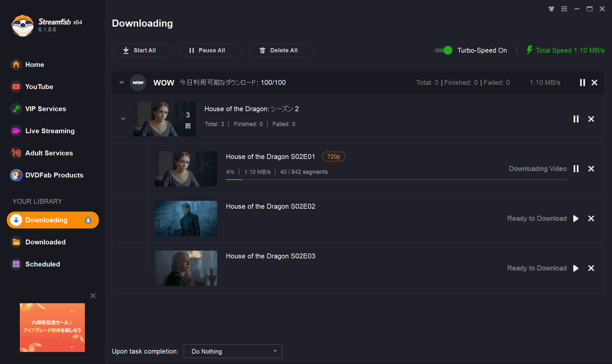Toggle the Turbo-Speed switch off
The height and width of the screenshot is (364, 612).
tap(443, 50)
